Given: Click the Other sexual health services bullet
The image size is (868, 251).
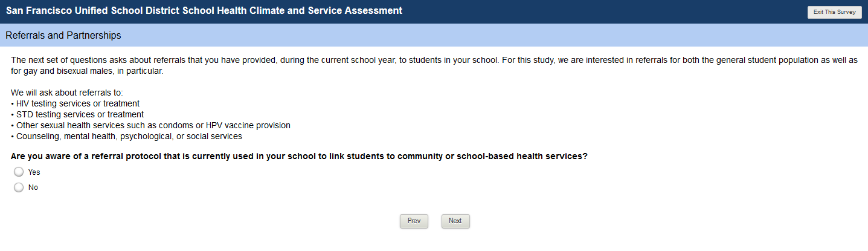Looking at the screenshot, I should click(152, 125).
